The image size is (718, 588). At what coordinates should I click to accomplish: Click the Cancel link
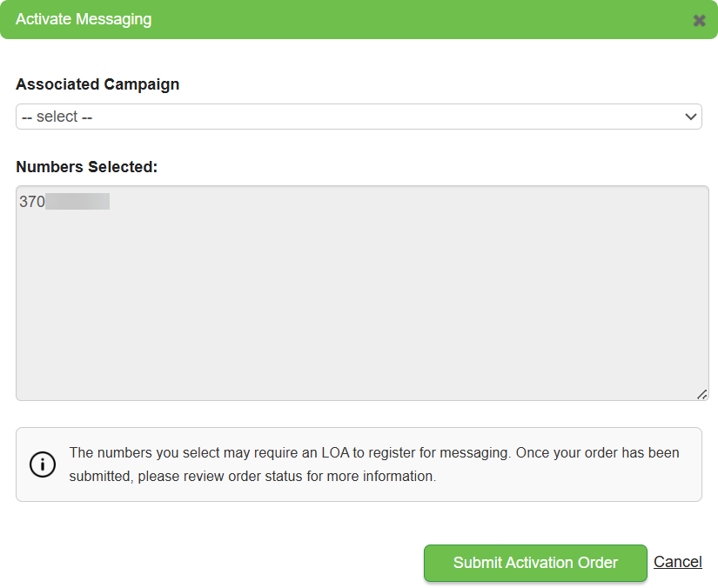click(x=677, y=562)
